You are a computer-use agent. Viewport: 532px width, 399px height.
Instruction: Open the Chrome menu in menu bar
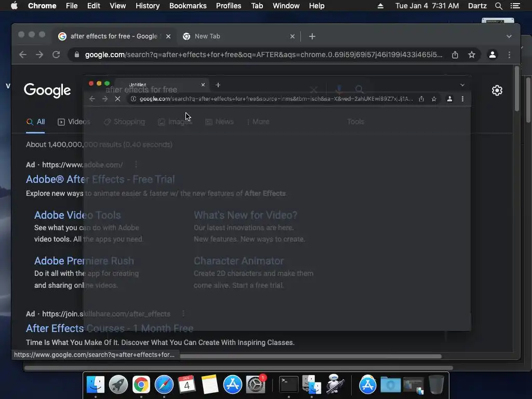(x=42, y=6)
